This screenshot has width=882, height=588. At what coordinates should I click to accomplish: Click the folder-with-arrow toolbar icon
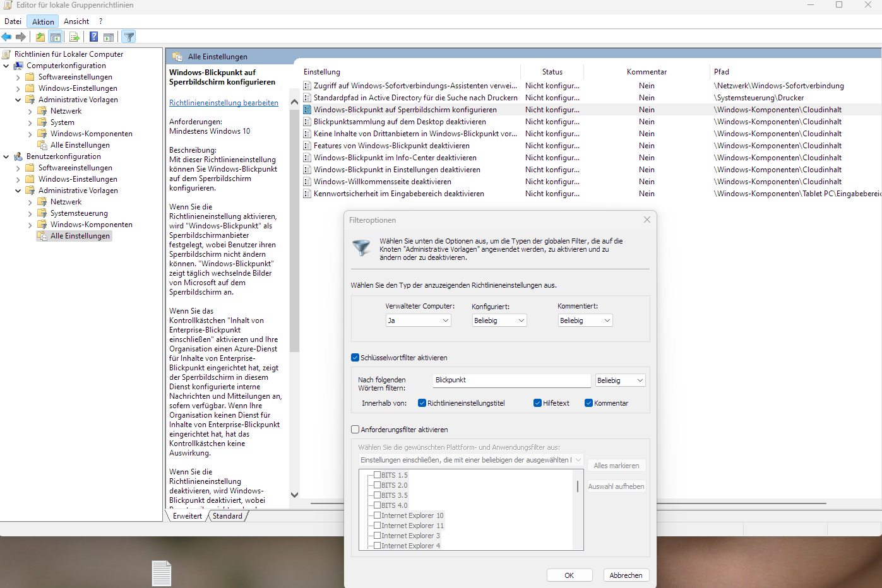40,37
